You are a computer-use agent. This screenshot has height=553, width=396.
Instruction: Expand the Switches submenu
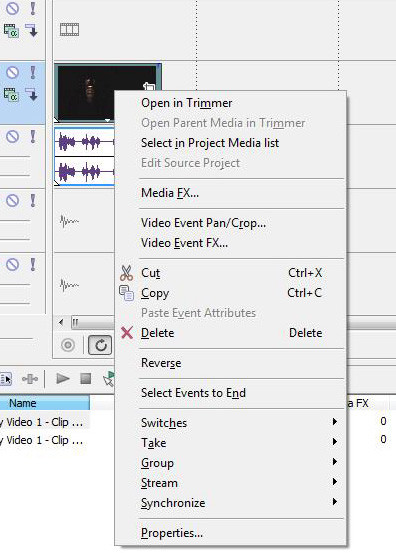coord(231,423)
